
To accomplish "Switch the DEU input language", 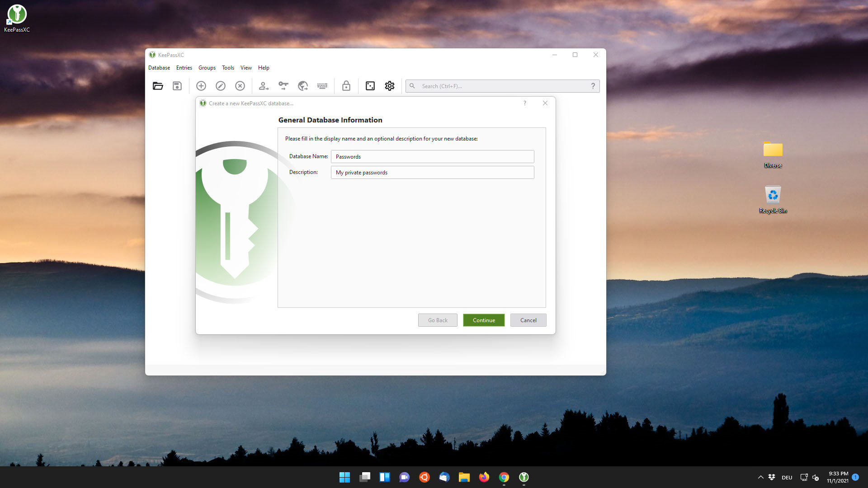I will pyautogui.click(x=787, y=478).
